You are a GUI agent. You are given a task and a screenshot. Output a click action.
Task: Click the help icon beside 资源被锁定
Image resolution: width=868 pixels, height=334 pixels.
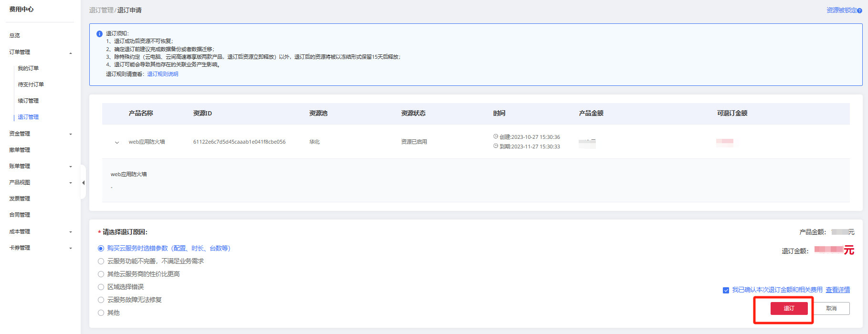tap(859, 10)
